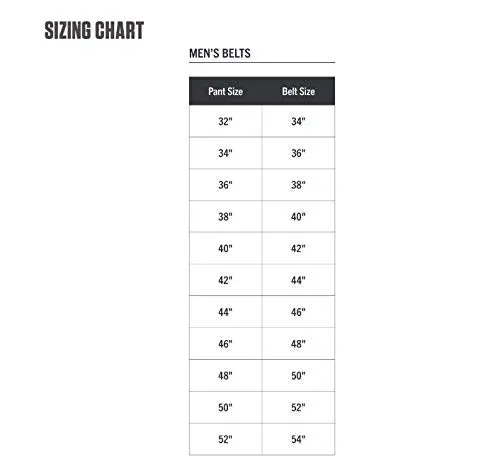500x471 pixels.
Task: Select the 40" pant size cell
Action: (225, 248)
